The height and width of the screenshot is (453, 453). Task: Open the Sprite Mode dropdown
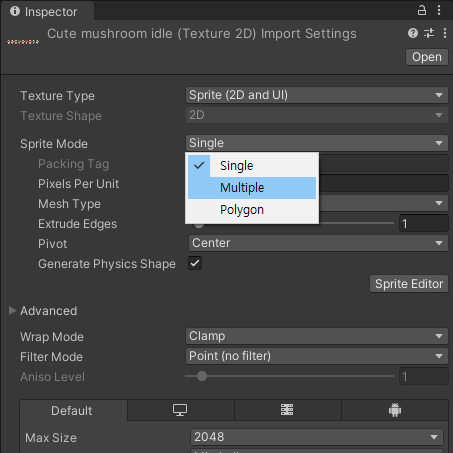pyautogui.click(x=317, y=143)
